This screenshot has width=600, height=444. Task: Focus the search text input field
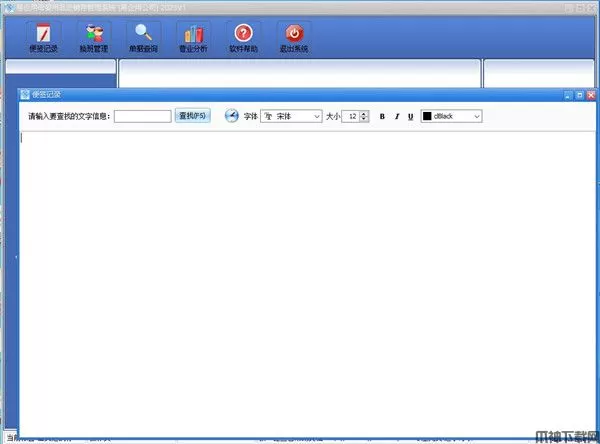143,116
